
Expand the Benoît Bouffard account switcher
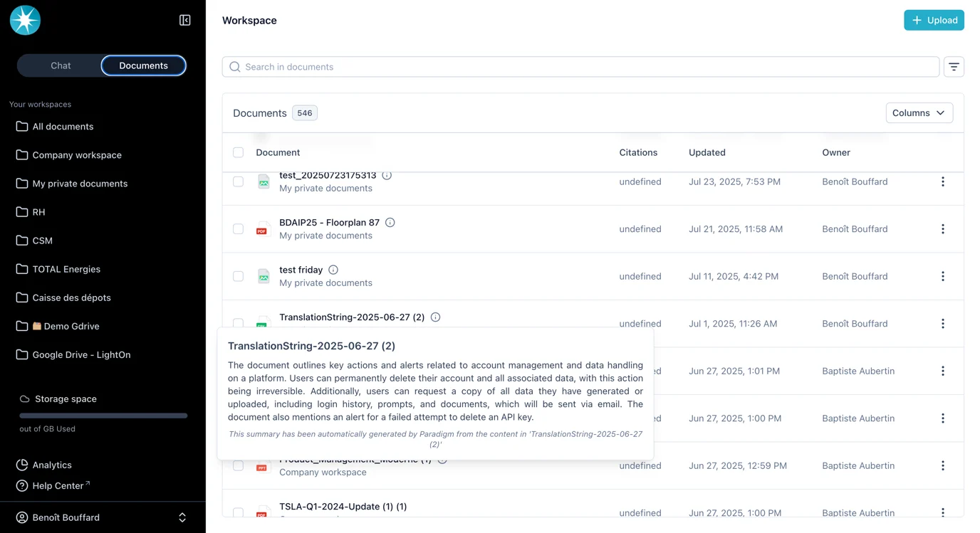point(182,517)
